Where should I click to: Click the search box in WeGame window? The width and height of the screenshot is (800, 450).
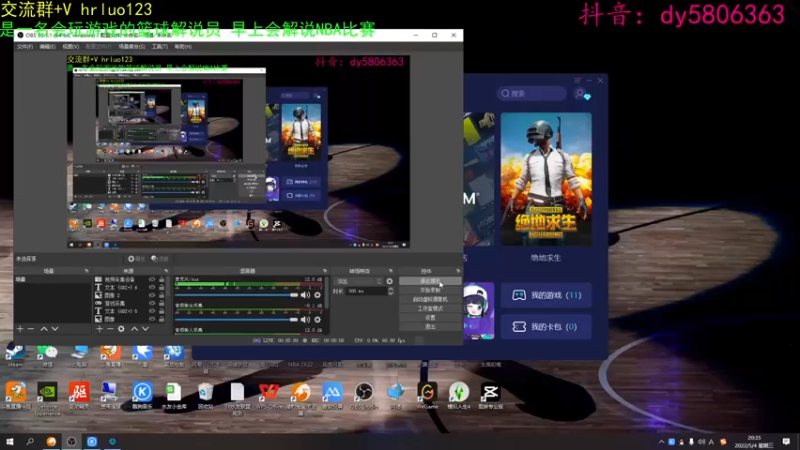tap(531, 94)
